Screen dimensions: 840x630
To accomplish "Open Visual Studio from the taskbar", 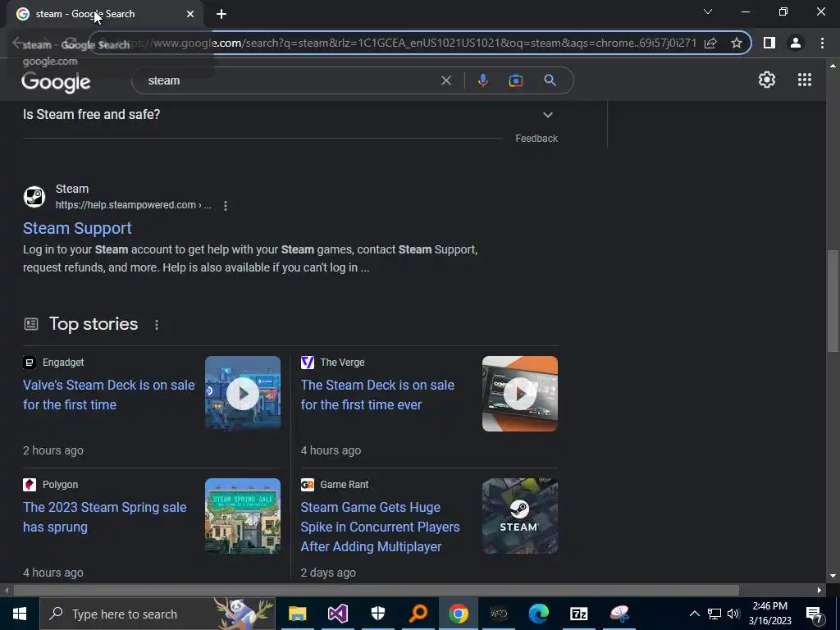I will pyautogui.click(x=337, y=614).
